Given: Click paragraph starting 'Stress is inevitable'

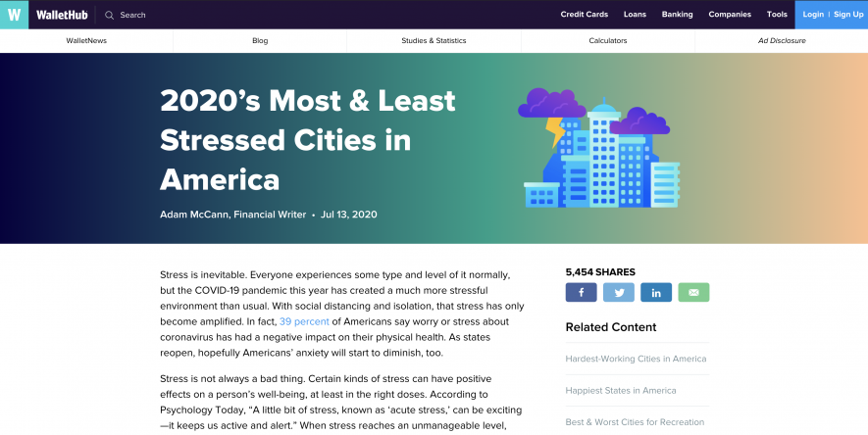Looking at the screenshot, I should 342,314.
